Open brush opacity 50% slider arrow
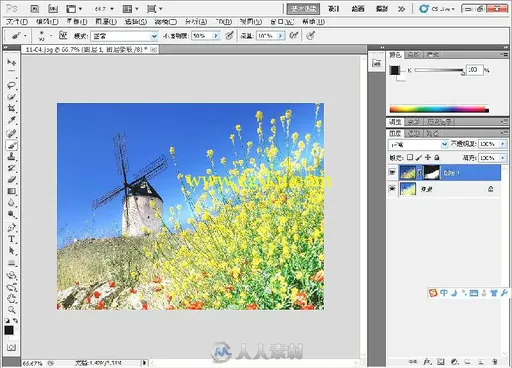The image size is (512, 368). (x=216, y=36)
